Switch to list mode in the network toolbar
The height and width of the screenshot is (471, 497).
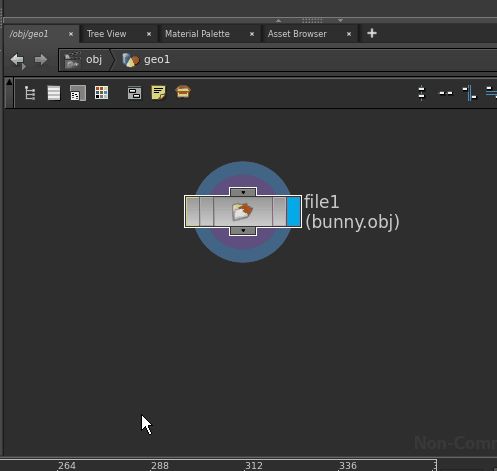coord(54,93)
